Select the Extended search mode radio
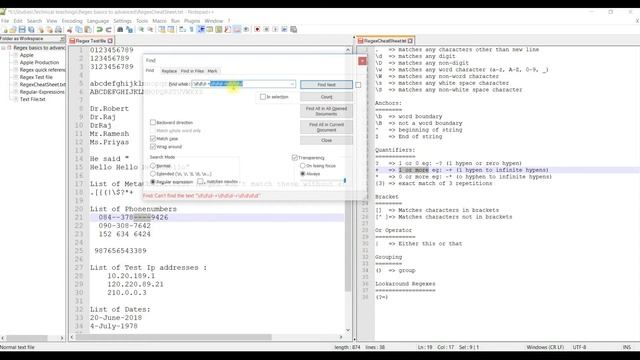This screenshot has height=360, width=640. pos(153,174)
